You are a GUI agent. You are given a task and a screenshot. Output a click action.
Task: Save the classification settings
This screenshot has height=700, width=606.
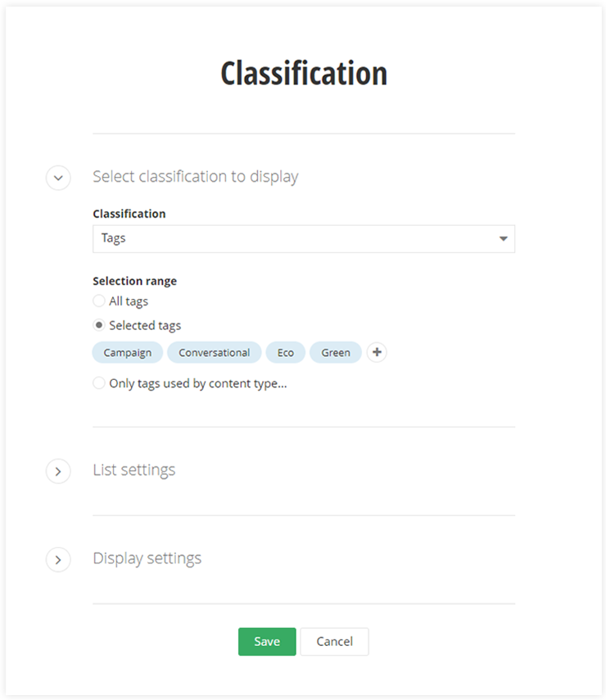coord(267,642)
